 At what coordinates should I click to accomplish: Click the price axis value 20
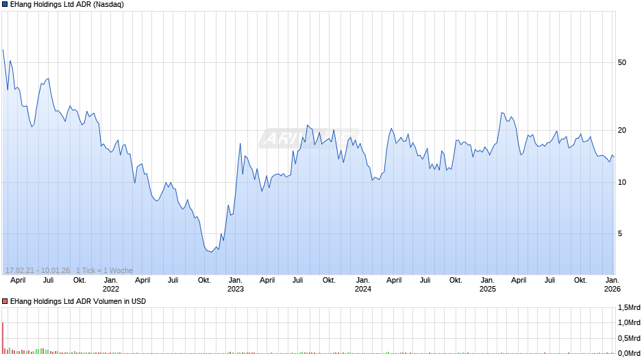[x=622, y=130]
